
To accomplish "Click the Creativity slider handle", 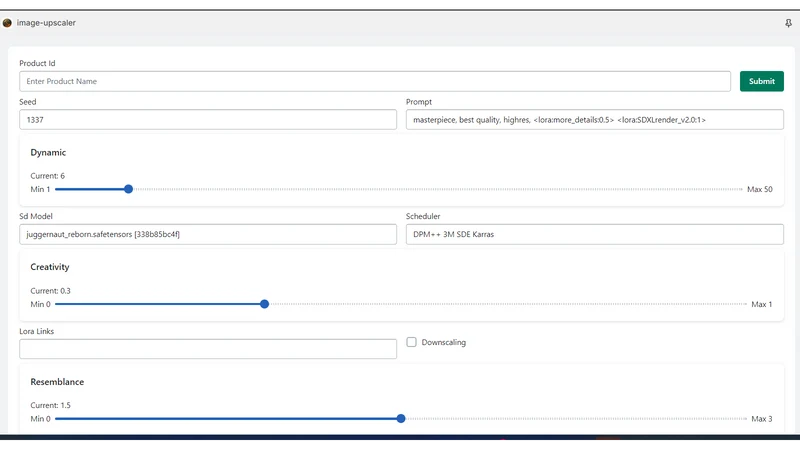I will pos(264,304).
